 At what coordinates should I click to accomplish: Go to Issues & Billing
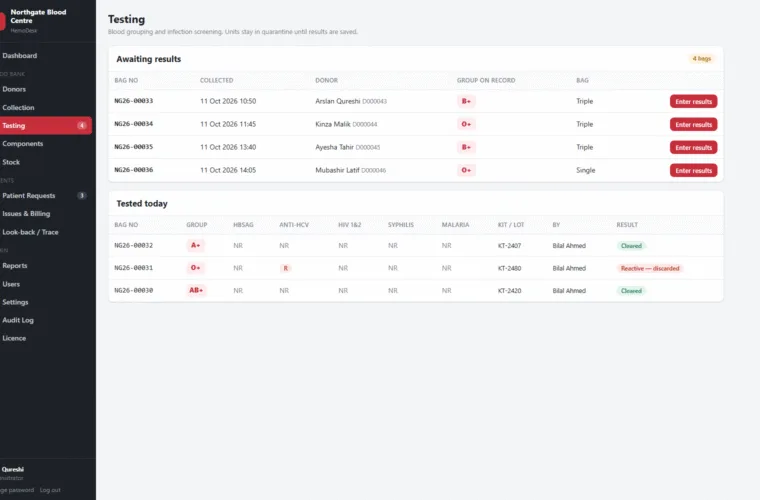click(26, 214)
